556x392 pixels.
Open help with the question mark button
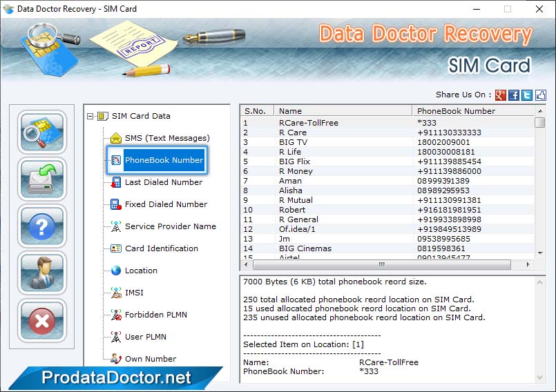pos(42,226)
